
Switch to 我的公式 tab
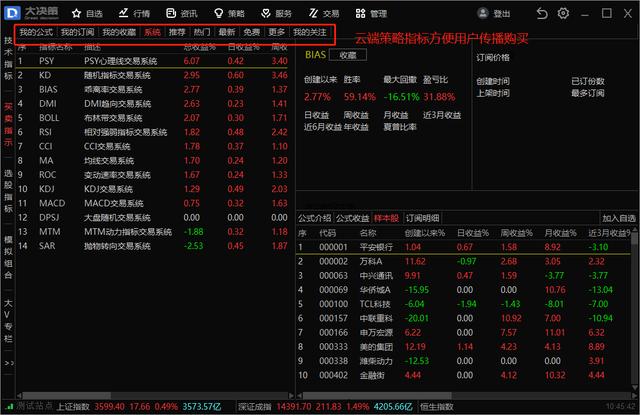coord(36,32)
